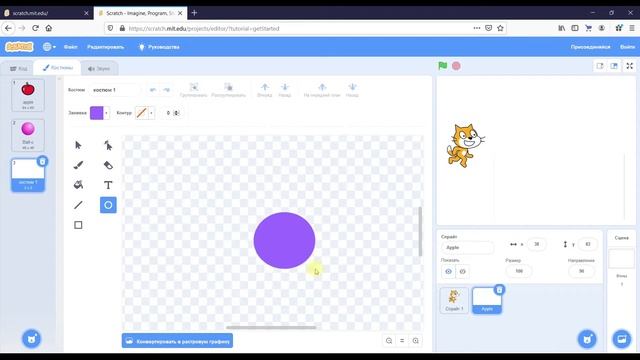This screenshot has width=640, height=360.
Task: Hide the sprite from stage
Action: (462, 271)
